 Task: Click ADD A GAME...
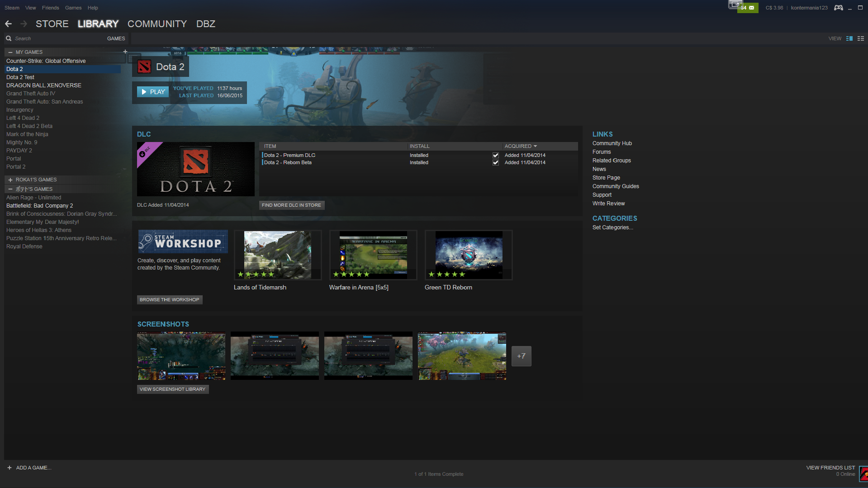[x=33, y=468]
